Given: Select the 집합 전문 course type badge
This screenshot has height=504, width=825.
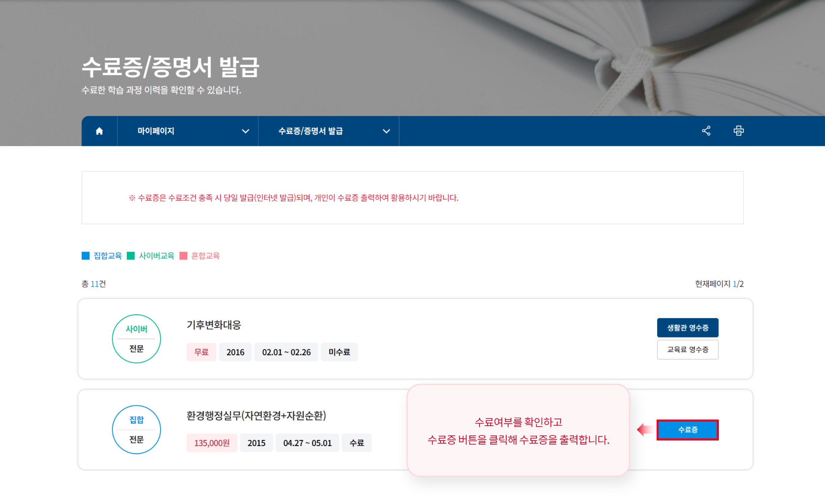Looking at the screenshot, I should click(136, 429).
